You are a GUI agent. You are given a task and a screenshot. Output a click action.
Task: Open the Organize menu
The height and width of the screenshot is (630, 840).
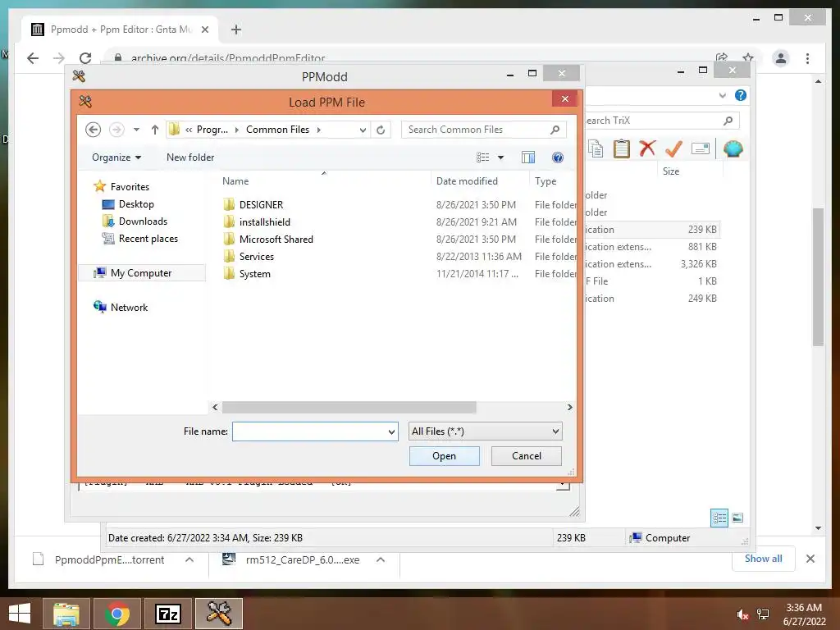pos(116,157)
